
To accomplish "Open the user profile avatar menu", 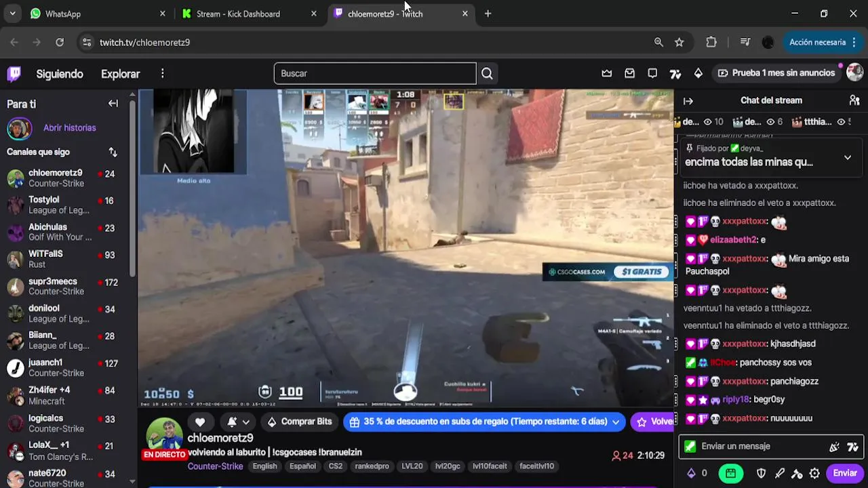I will (855, 73).
